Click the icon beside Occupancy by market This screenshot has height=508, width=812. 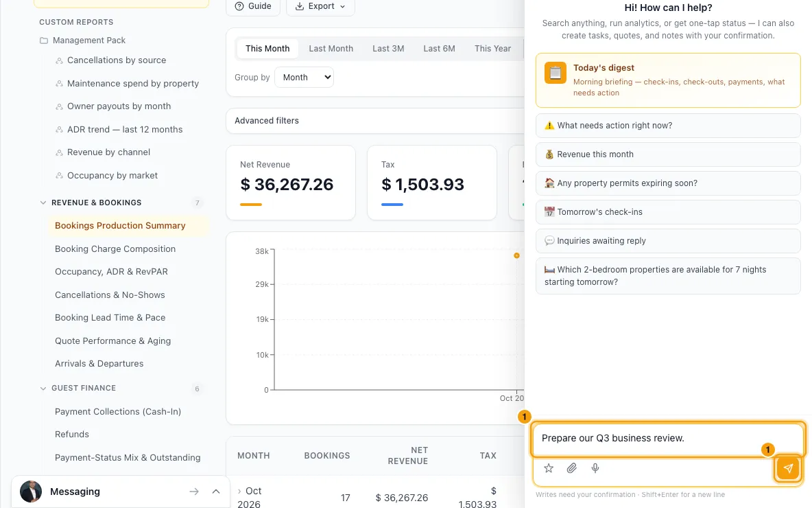pos(59,176)
